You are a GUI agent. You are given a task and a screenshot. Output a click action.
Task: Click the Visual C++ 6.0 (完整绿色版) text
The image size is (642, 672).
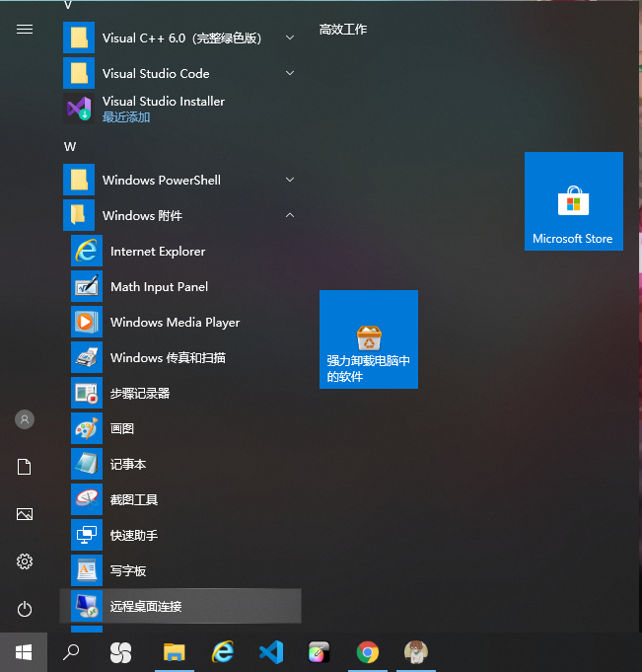pyautogui.click(x=182, y=38)
